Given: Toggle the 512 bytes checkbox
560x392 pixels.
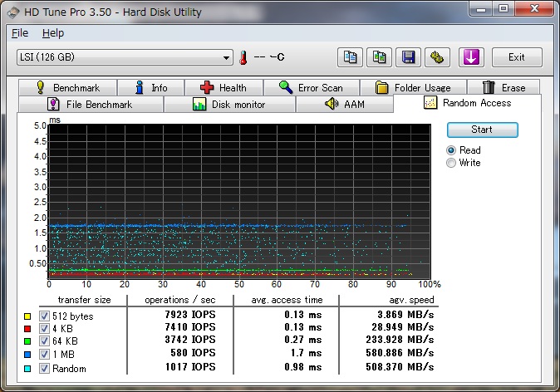Looking at the screenshot, I should [x=45, y=316].
